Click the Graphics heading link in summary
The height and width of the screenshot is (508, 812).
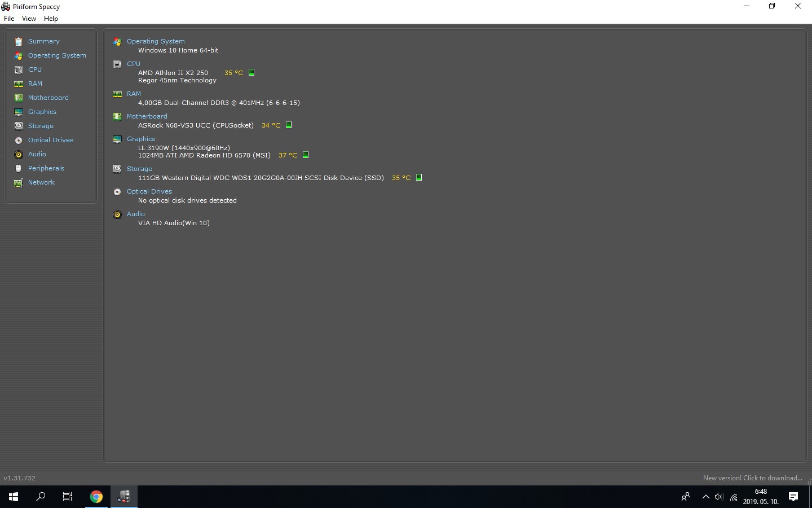click(x=141, y=139)
